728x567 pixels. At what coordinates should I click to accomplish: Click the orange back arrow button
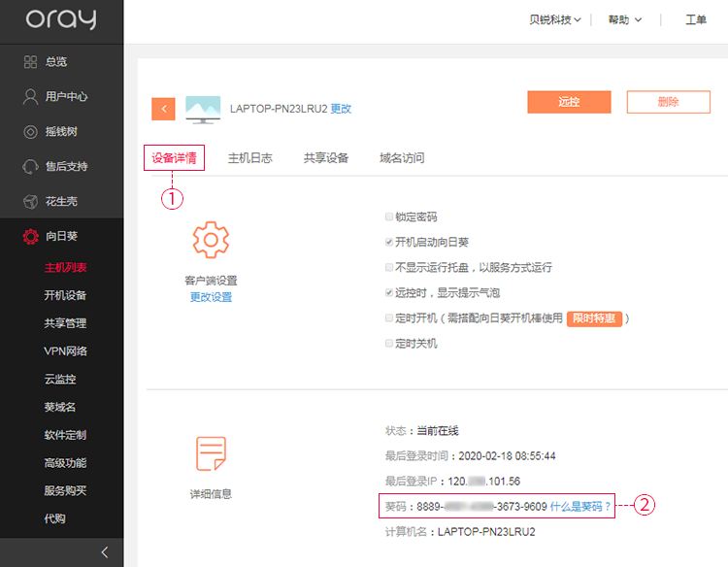[163, 109]
